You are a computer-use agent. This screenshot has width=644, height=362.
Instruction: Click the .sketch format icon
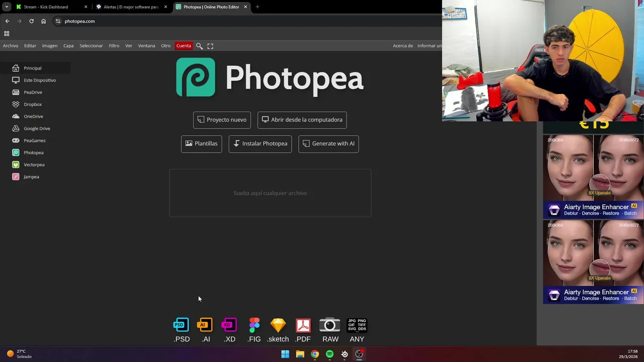278,330
